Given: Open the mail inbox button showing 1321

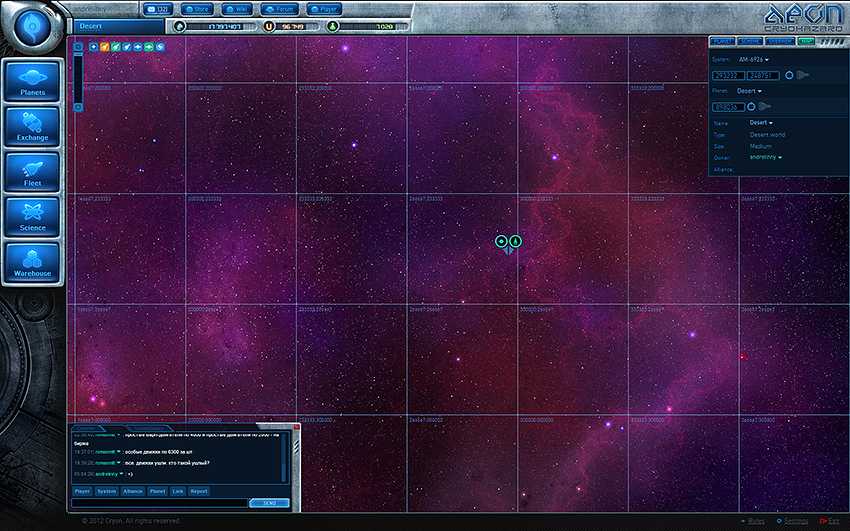Looking at the screenshot, I should (x=158, y=9).
